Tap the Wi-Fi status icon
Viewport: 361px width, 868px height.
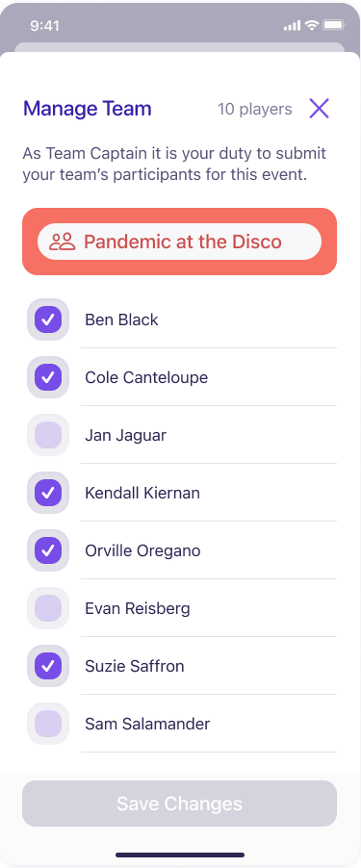pos(312,25)
